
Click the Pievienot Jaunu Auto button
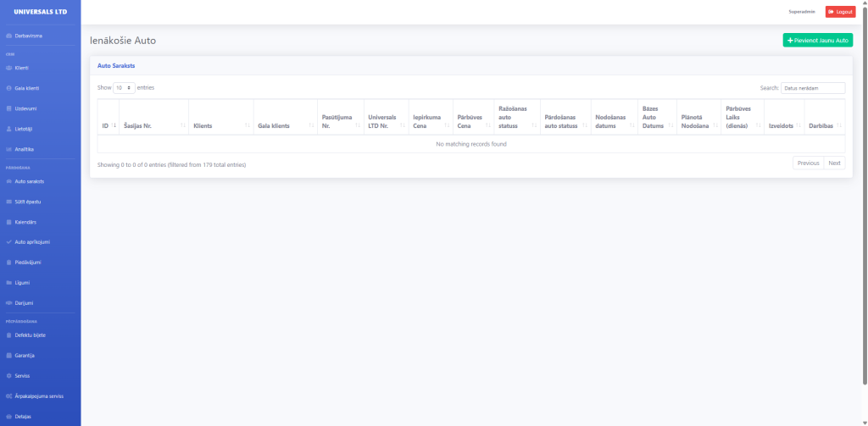pos(817,40)
